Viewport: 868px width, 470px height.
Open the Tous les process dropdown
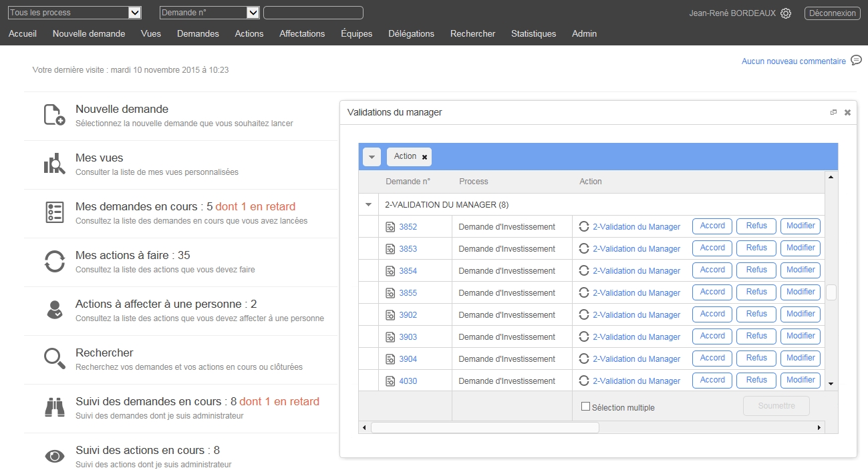click(134, 13)
